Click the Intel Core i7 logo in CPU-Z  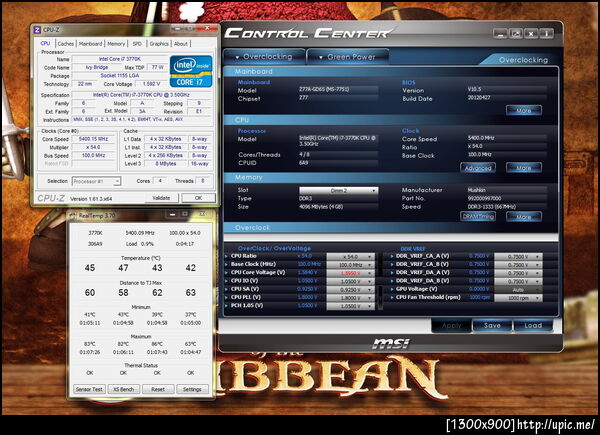coord(191,71)
